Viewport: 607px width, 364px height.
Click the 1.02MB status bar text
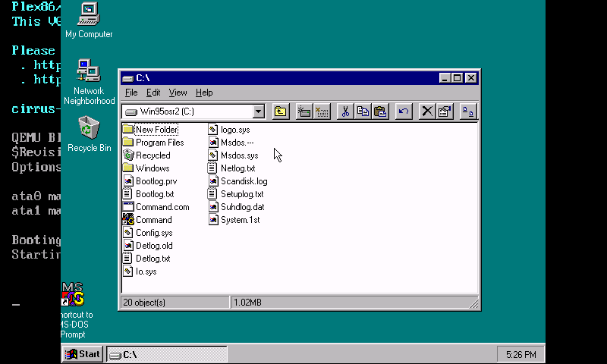pyautogui.click(x=248, y=303)
